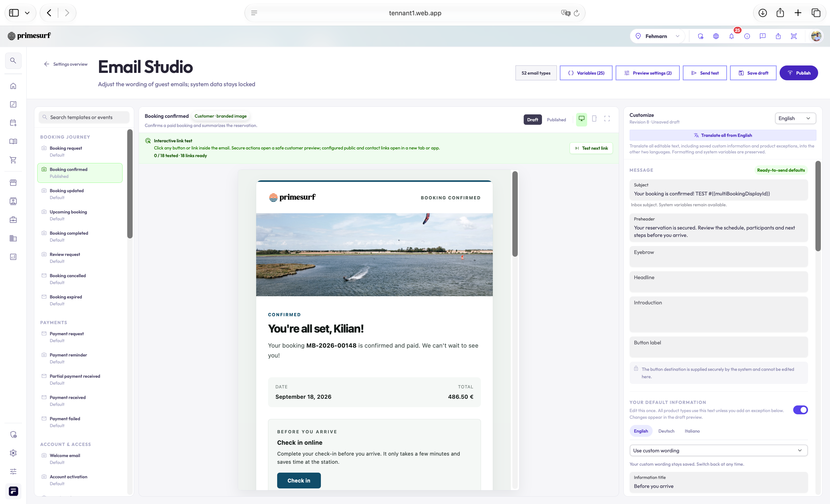Screen dimensions: 830x504
Task: Open the bar chart reports icon in sidebar
Action: (x=13, y=257)
